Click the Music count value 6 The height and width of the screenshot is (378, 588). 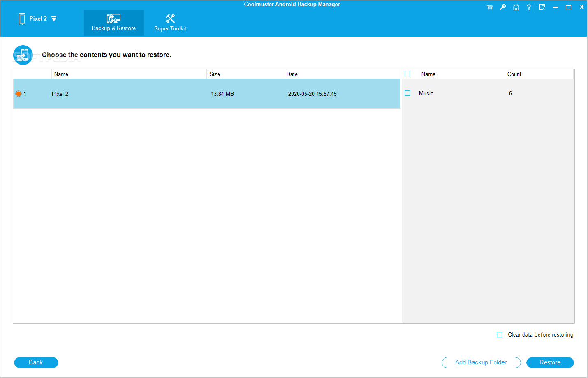(511, 93)
